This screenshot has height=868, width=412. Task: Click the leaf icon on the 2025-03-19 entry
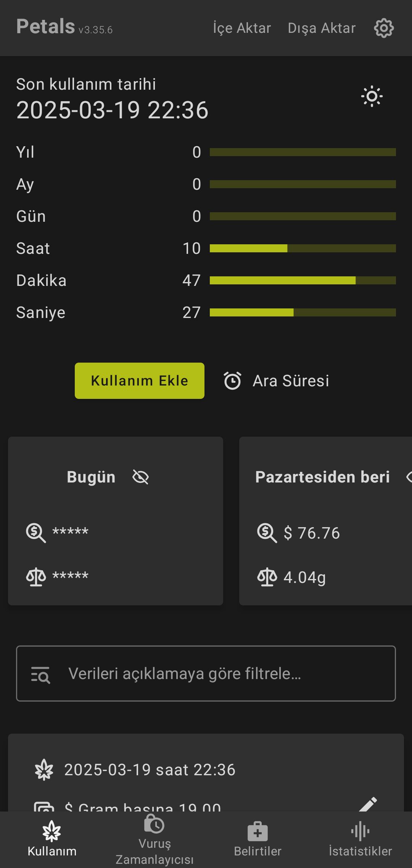coord(44,770)
